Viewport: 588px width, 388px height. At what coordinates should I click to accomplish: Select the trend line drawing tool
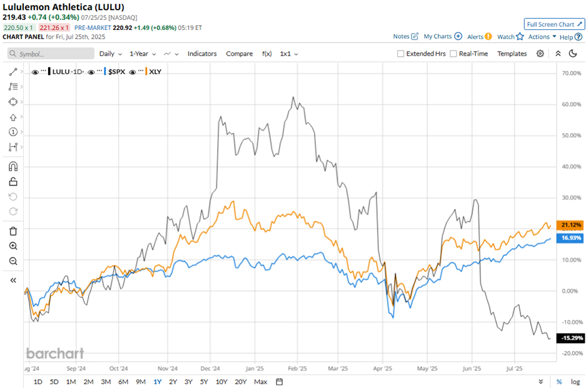coord(13,72)
